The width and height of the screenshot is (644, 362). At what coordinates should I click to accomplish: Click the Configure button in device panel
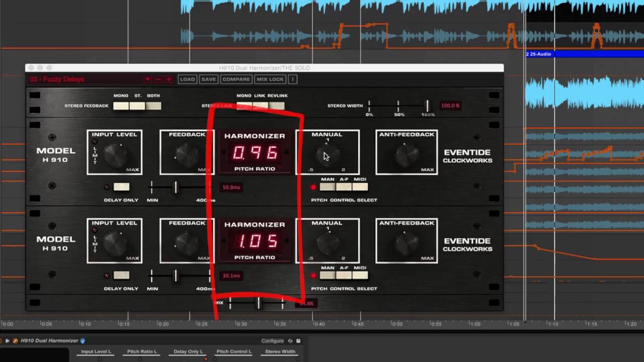(x=273, y=341)
